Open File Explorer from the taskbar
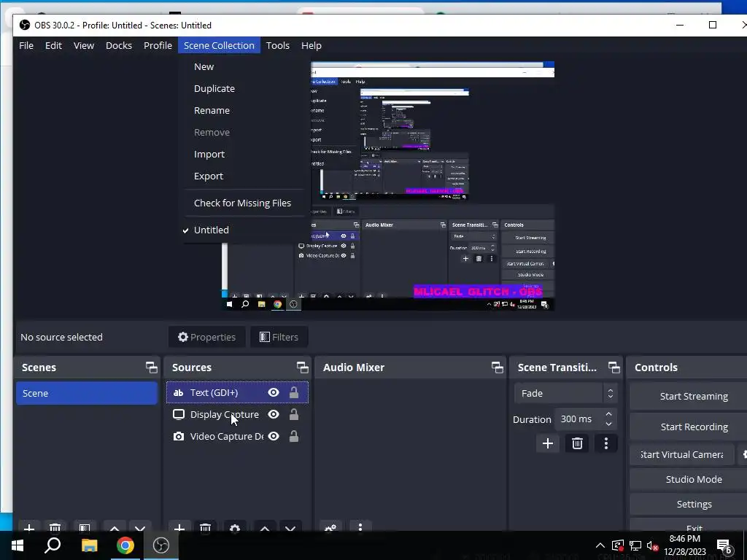Screen dimensions: 747x560 89,545
